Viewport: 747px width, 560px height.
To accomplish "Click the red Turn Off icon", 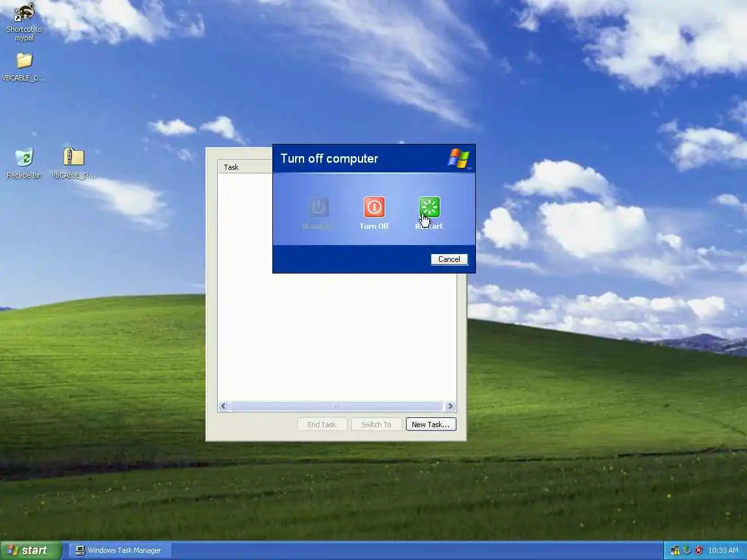I will coord(374,207).
